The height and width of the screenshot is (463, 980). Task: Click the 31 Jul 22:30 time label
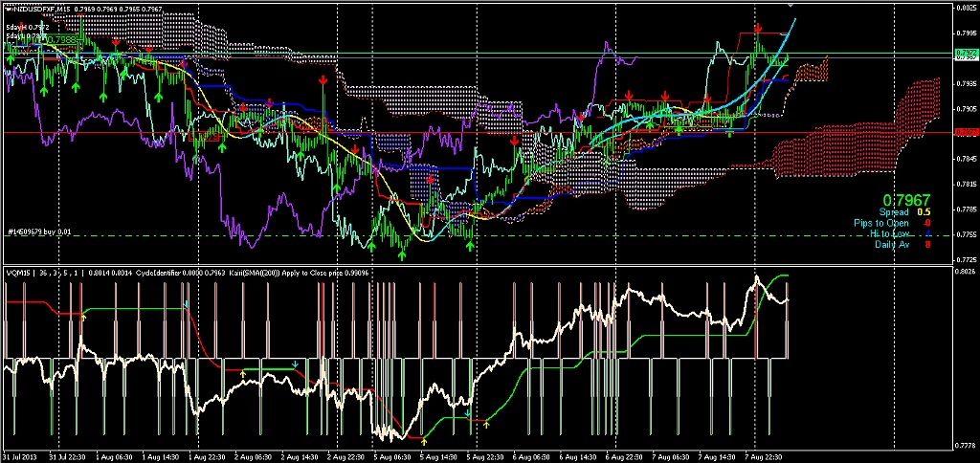[x=68, y=456]
